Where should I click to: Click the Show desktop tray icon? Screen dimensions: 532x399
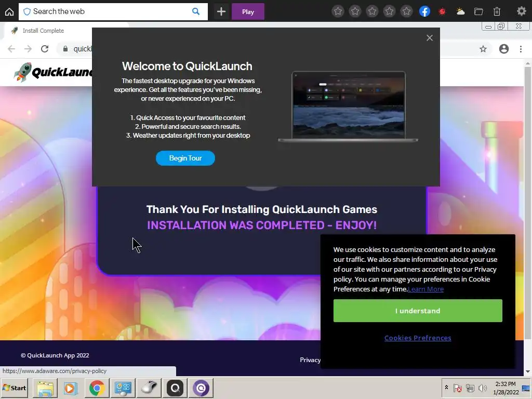[526, 388]
